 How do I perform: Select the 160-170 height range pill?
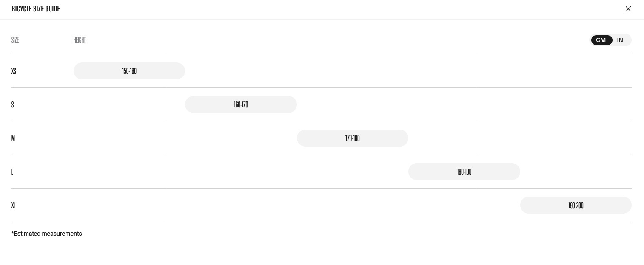[x=241, y=104]
